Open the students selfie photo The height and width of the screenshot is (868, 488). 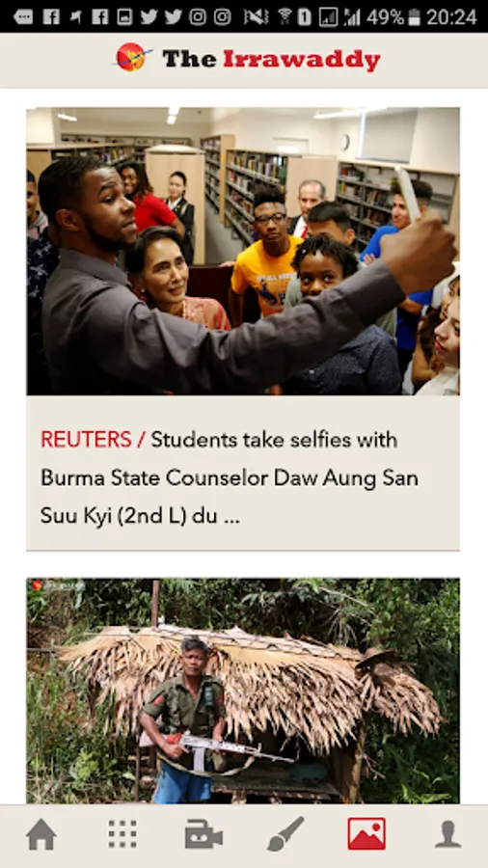pos(243,251)
